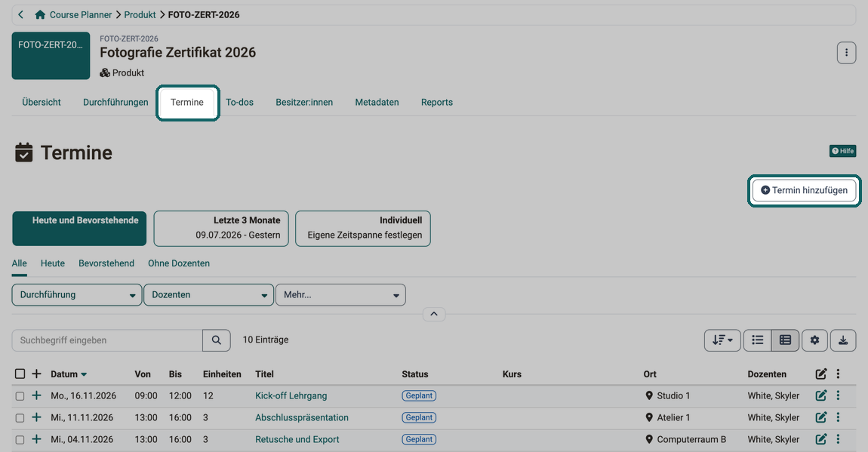
Task: Click the Titel column header
Action: (x=265, y=374)
